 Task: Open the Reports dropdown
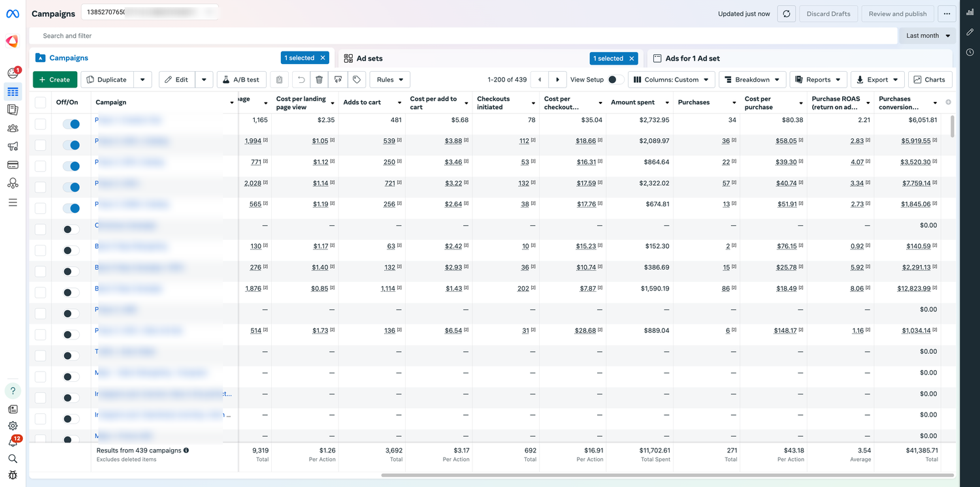pyautogui.click(x=818, y=80)
